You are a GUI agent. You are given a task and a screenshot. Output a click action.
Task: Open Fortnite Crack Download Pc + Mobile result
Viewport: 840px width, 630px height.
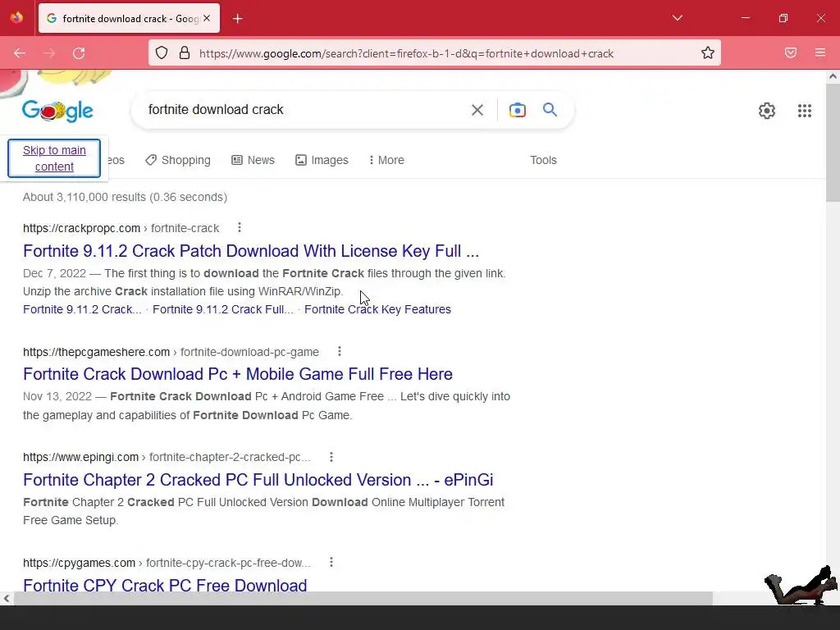tap(238, 374)
